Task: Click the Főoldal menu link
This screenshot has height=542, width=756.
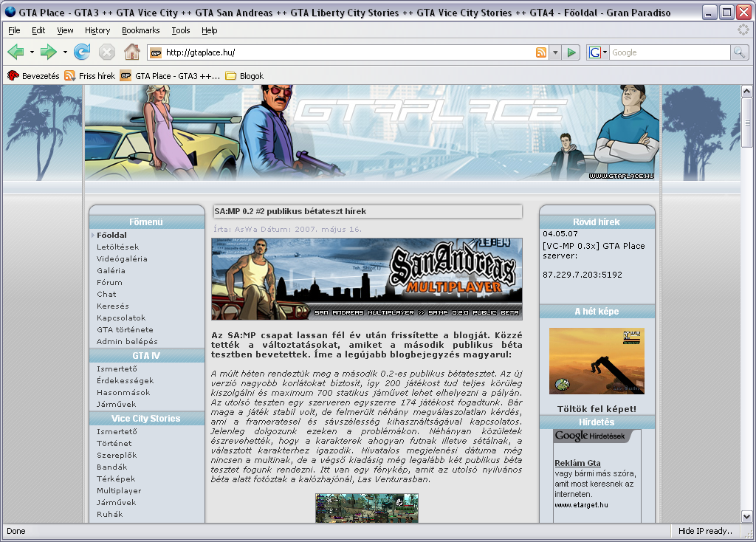Action: tap(111, 236)
